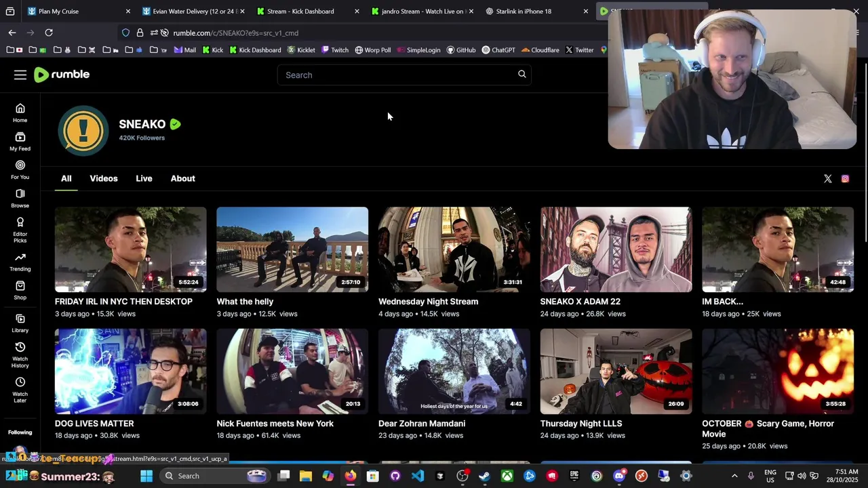
Task: Open the Firefox tab list button
Action: [9, 12]
